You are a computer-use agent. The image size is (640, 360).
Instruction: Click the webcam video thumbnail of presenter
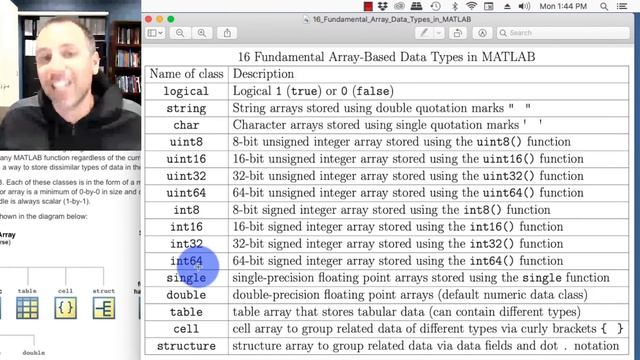[x=70, y=75]
